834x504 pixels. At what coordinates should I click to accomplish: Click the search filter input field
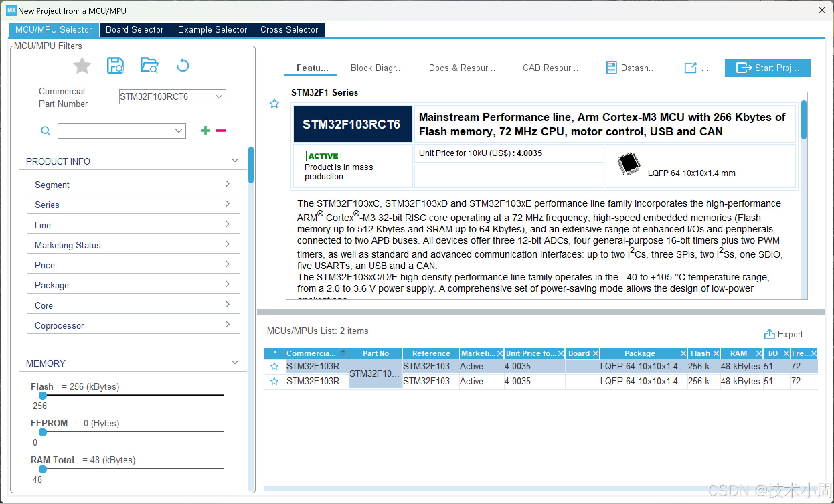[x=117, y=131]
